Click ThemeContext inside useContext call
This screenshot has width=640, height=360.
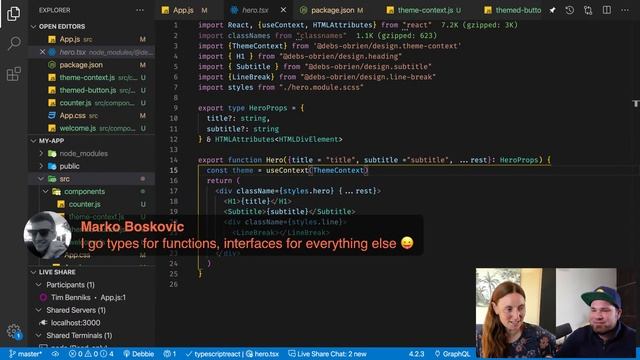[x=338, y=170]
